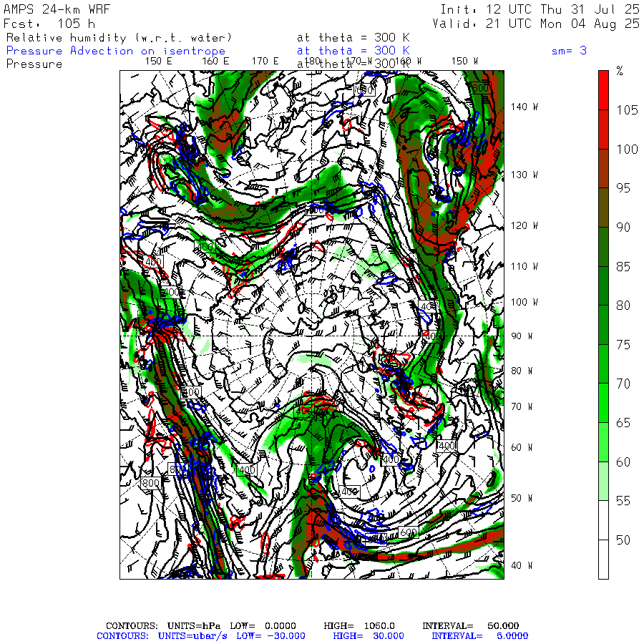
Task: Click the black 'INTERVAL= 50.000' contour legend text
Action: pyautogui.click(x=471, y=626)
